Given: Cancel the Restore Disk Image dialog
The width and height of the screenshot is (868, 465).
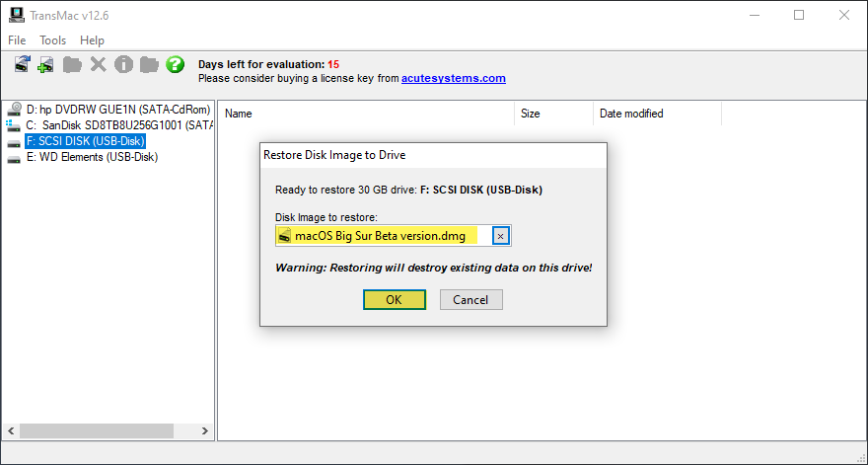Looking at the screenshot, I should coord(471,300).
